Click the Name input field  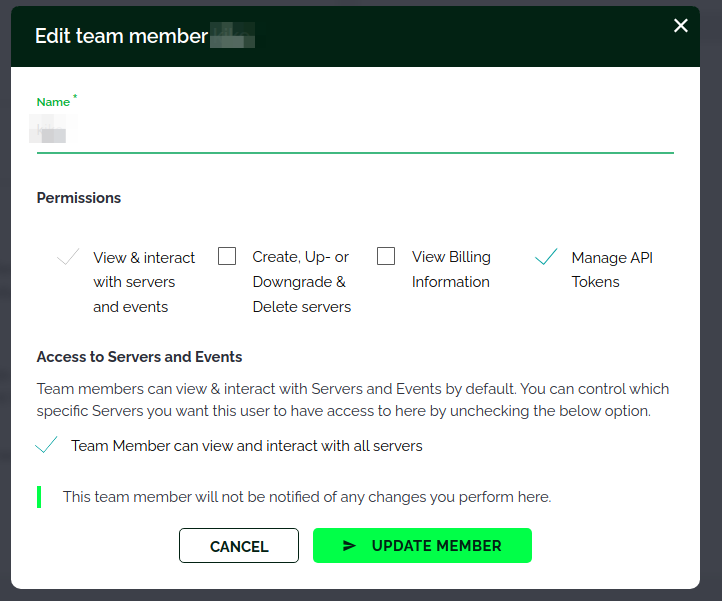click(355, 133)
